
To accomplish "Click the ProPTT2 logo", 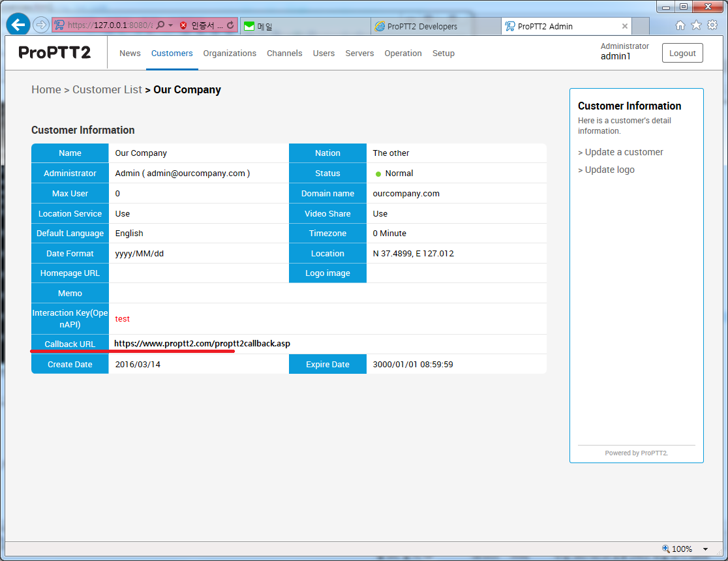I will click(55, 53).
